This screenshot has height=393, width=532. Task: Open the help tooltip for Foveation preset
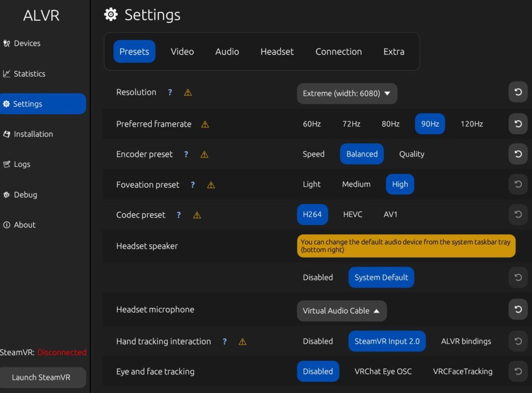[x=193, y=185]
